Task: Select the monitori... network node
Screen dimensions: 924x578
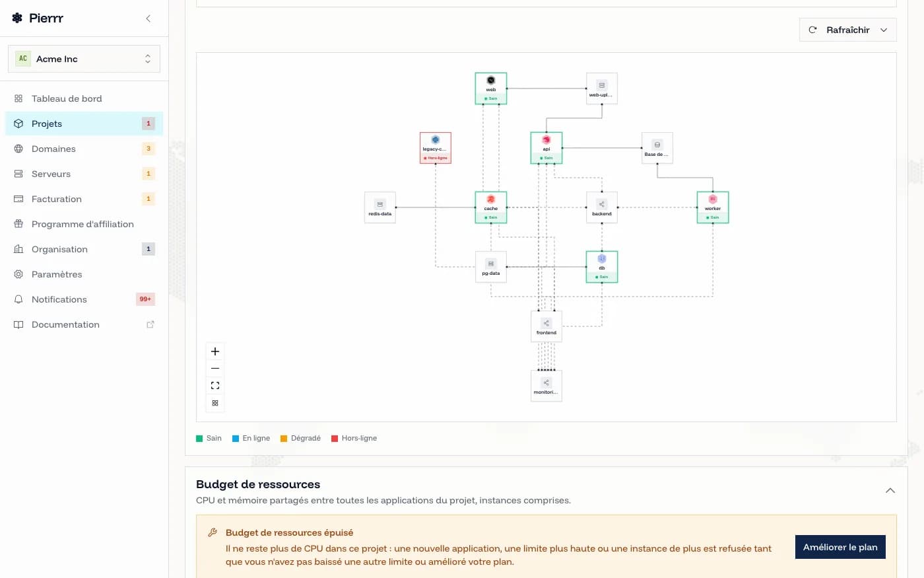Action: pos(546,386)
